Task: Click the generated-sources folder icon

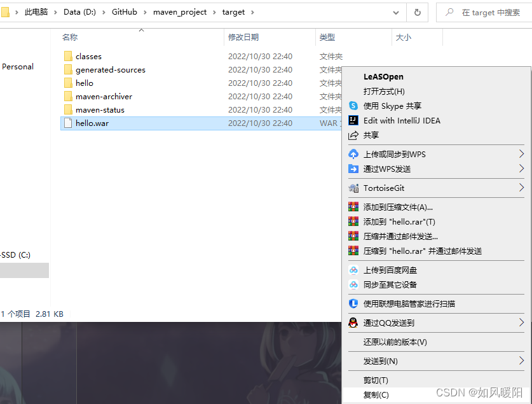Action: (68, 69)
